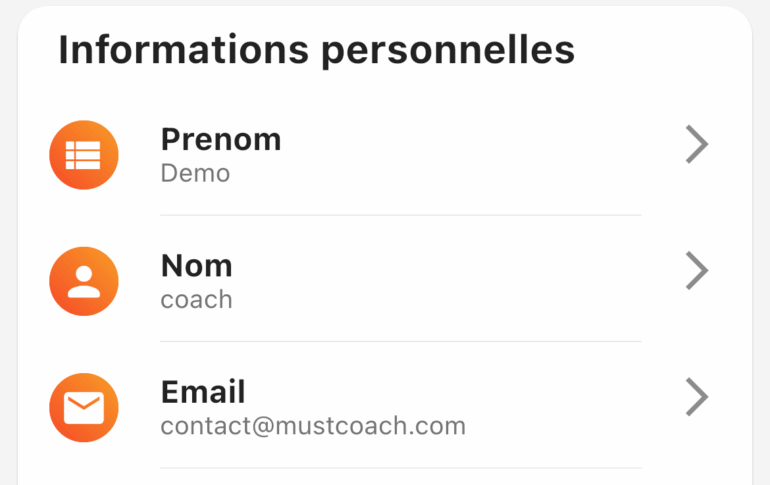Click the divider line below the Nom row
The width and height of the screenshot is (770, 485).
coord(401,341)
